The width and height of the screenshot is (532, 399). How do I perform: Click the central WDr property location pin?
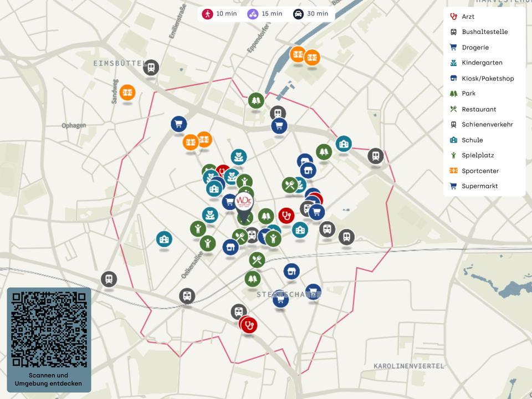(x=244, y=202)
